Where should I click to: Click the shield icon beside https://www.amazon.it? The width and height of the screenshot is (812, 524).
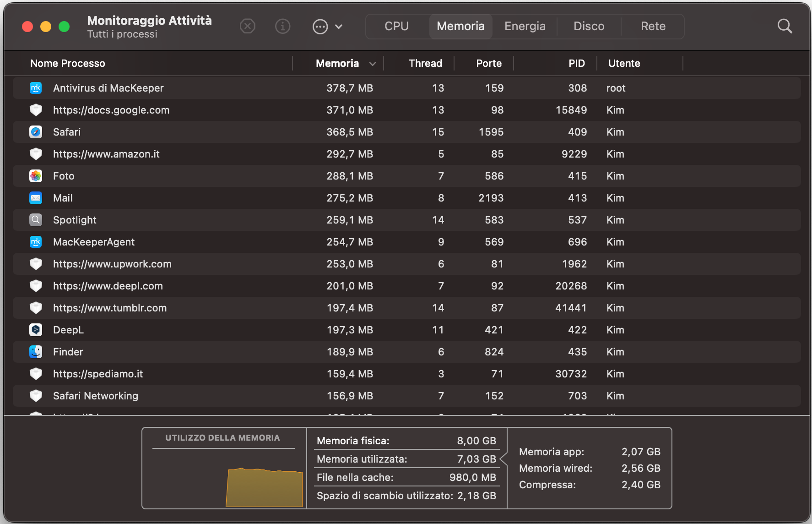36,154
